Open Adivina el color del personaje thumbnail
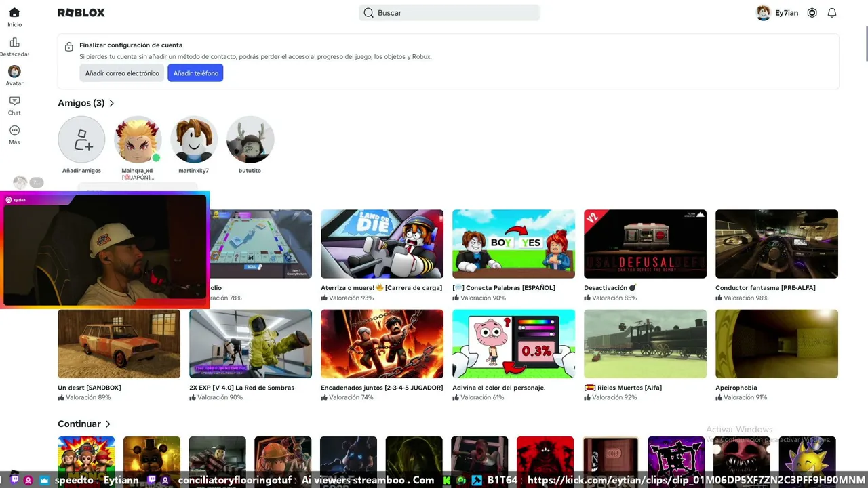 point(513,344)
